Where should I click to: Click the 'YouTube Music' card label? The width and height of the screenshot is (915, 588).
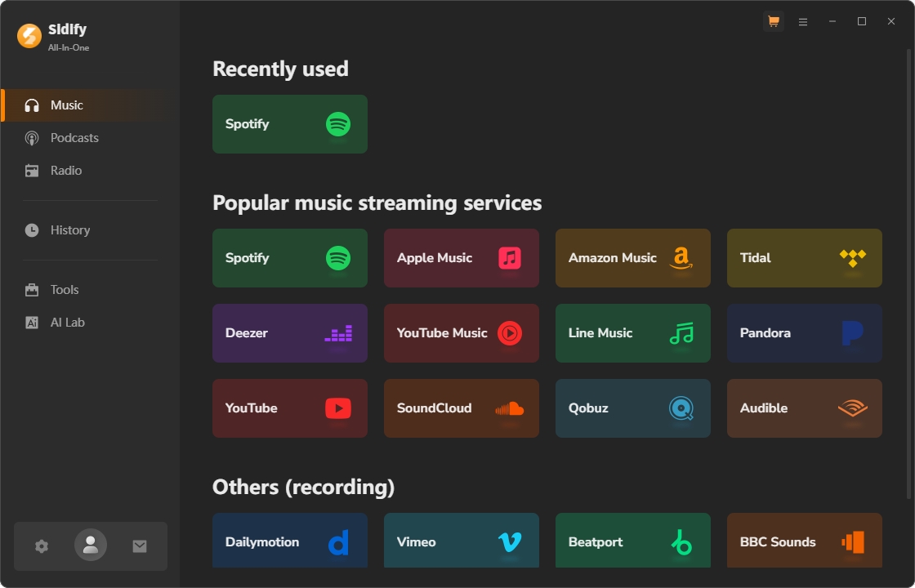coord(442,333)
